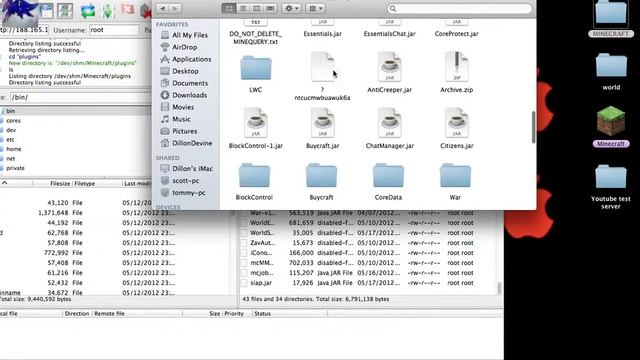Select the Buycraft folder icon
This screenshot has width=640, height=360.
(321, 176)
